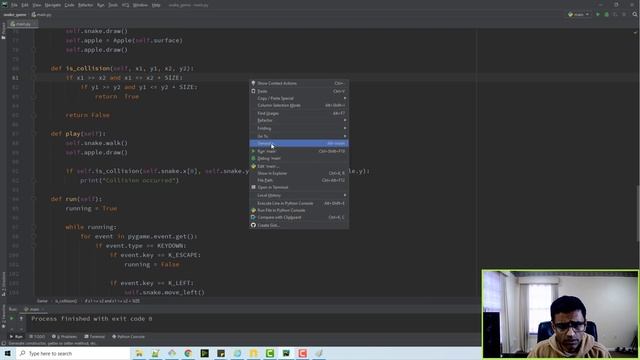Open the Run tool window tab

(x=16, y=337)
